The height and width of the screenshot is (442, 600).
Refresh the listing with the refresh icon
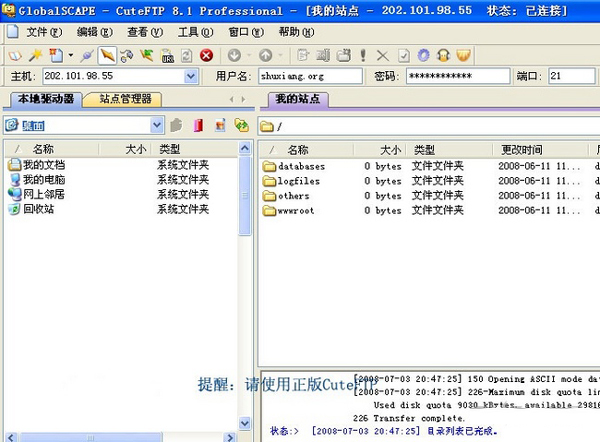tap(186, 56)
